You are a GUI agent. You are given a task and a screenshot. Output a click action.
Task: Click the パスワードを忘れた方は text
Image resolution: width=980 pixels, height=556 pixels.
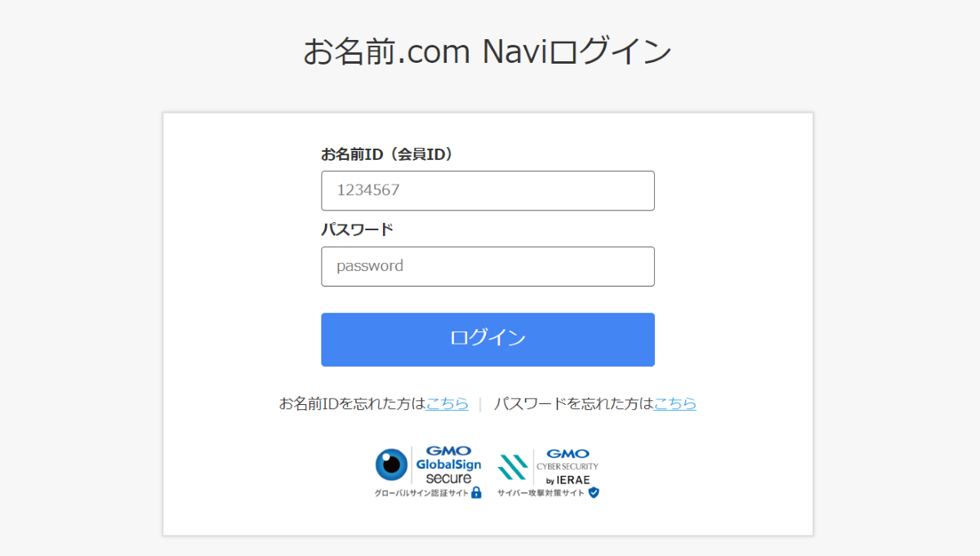point(574,403)
